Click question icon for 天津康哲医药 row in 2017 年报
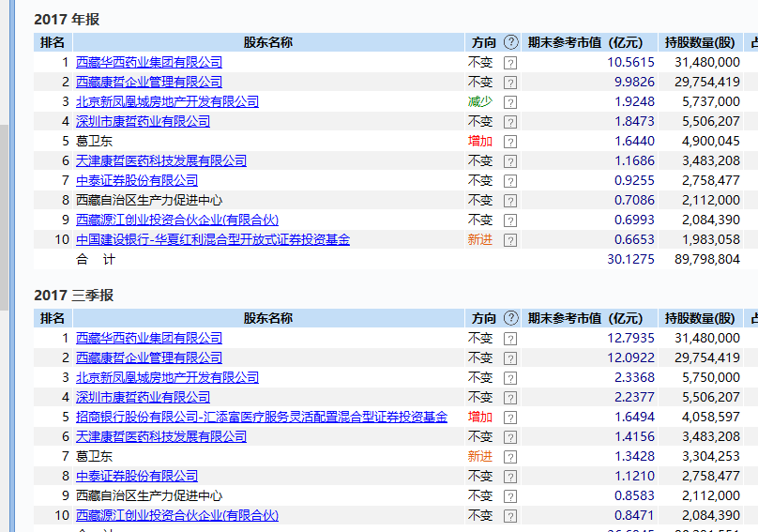 point(510,161)
